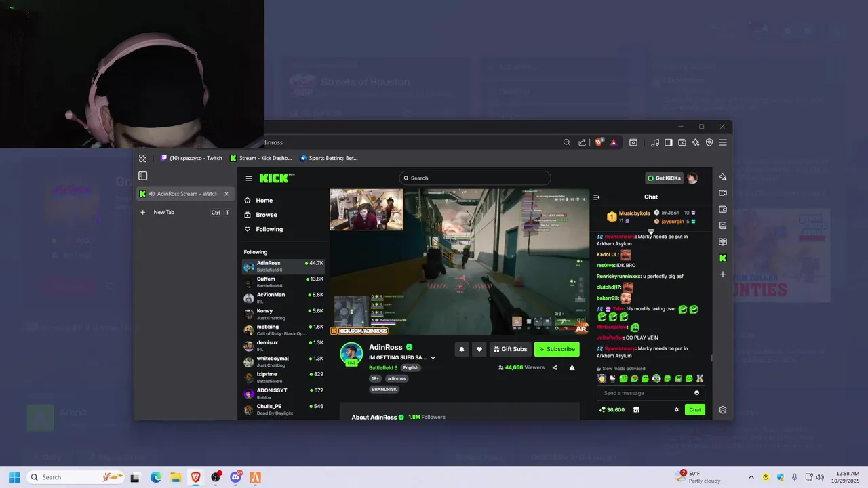Toggle follow heart for AdinRoss

click(x=479, y=349)
